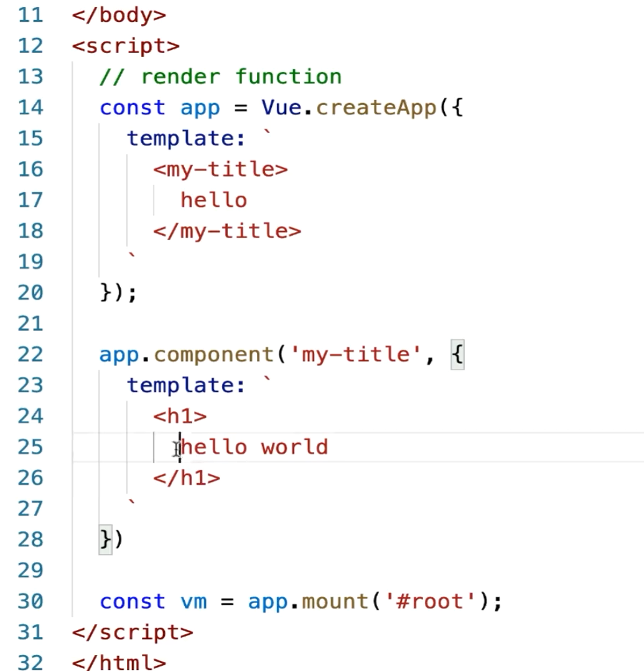Click the word 'hello' on line 25
Viewport: 644px width, 671px height.
click(x=213, y=447)
